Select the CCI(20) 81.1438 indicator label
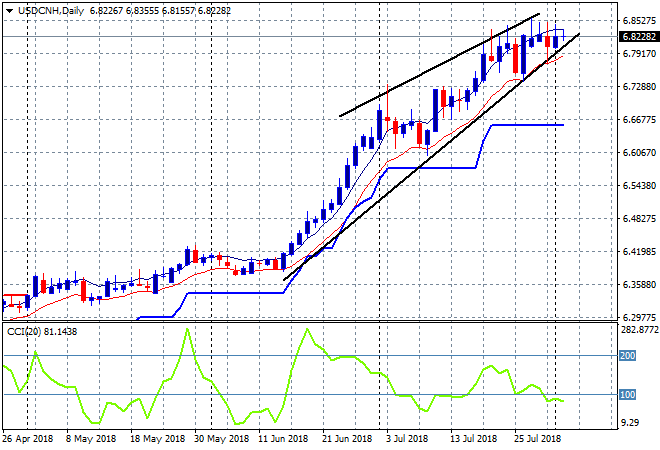 42,332
